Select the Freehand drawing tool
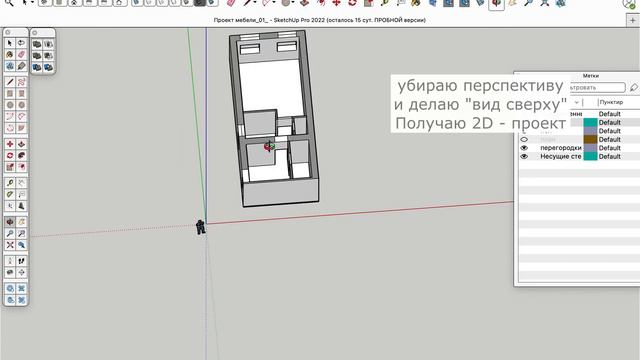640x360 pixels. tap(21, 82)
